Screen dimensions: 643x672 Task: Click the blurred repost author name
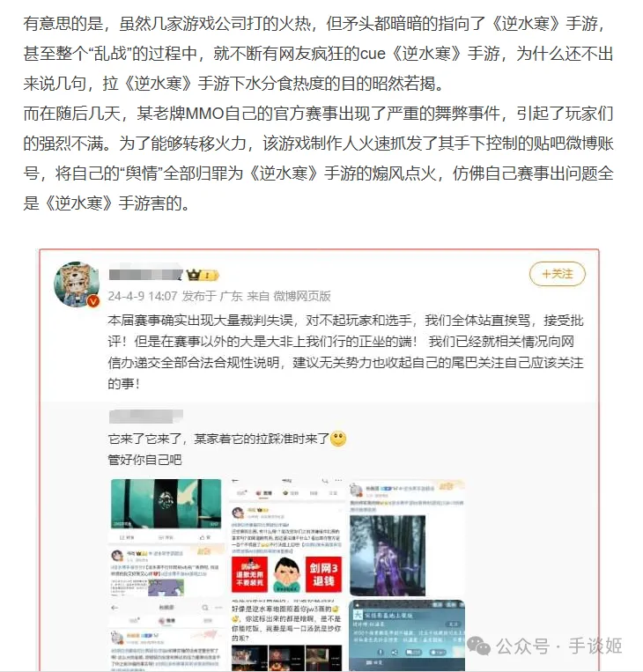tap(145, 416)
